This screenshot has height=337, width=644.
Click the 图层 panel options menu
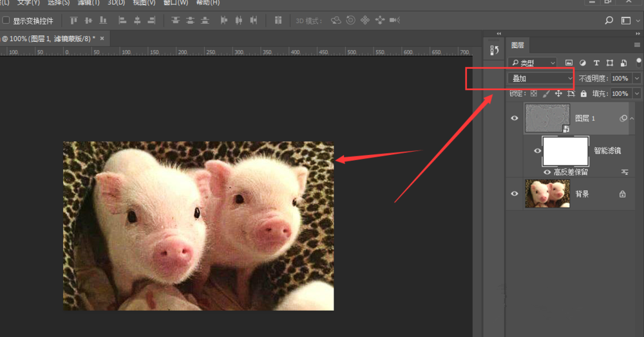click(636, 45)
